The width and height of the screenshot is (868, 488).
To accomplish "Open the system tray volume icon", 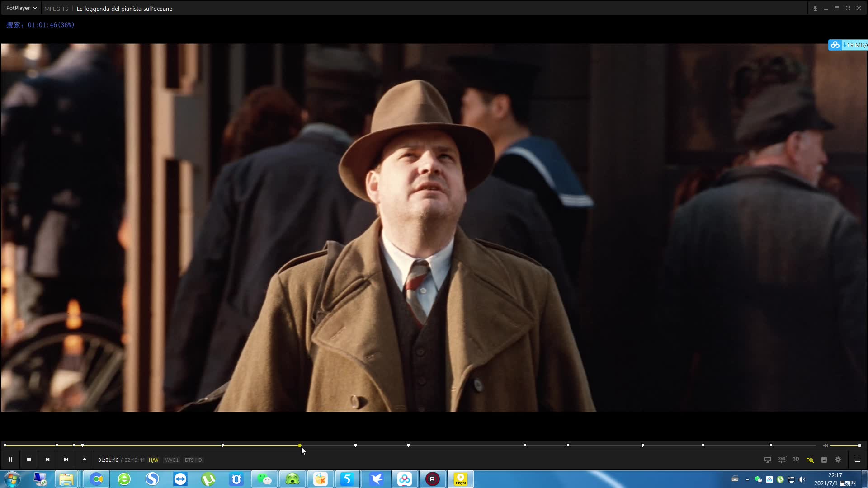I will pyautogui.click(x=802, y=479).
